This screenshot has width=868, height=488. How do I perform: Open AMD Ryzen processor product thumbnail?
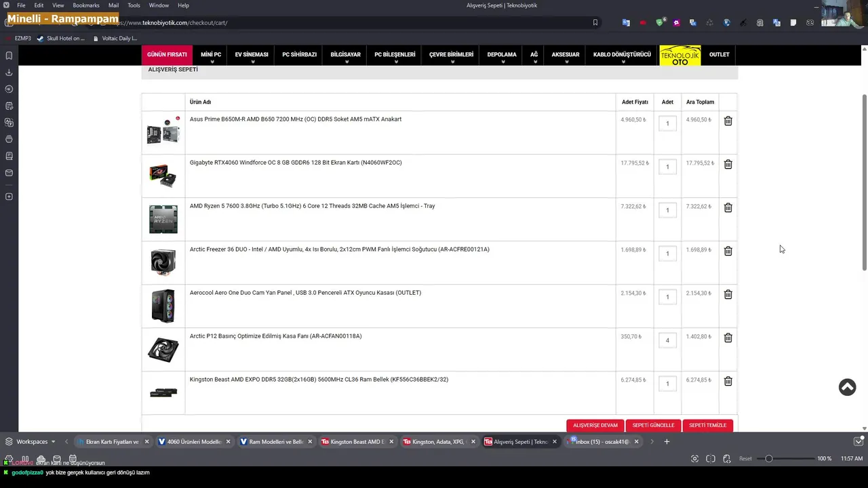click(x=163, y=219)
